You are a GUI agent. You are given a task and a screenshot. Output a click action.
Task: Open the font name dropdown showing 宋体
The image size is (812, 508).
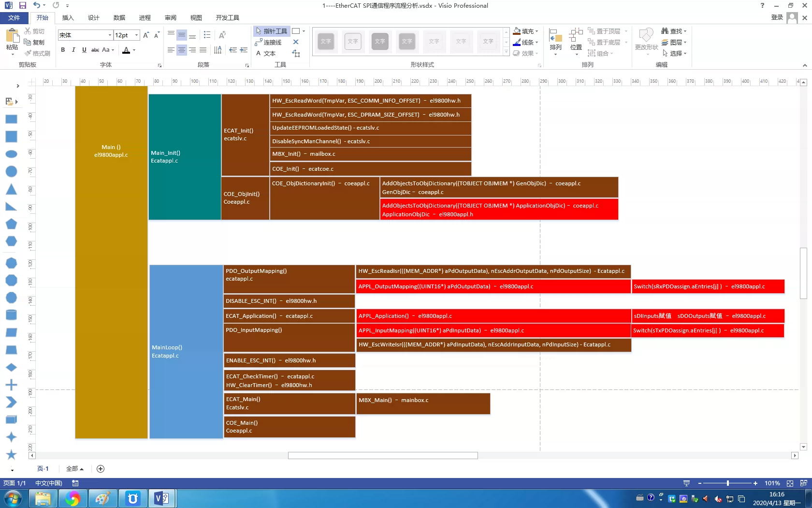tap(86, 35)
